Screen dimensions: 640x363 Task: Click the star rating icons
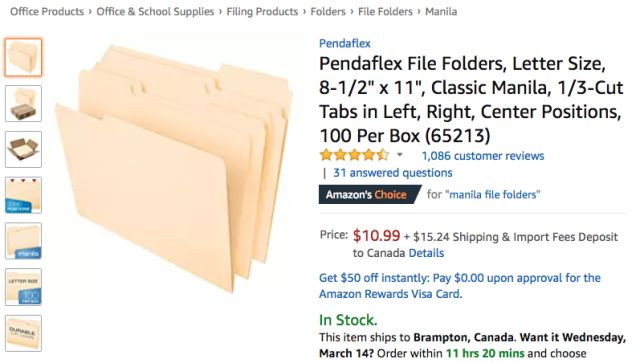tap(354, 155)
